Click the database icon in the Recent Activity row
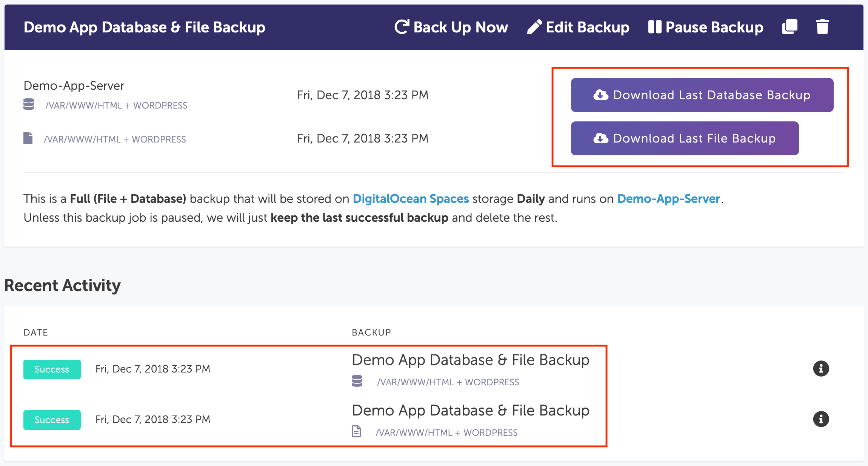 [357, 381]
